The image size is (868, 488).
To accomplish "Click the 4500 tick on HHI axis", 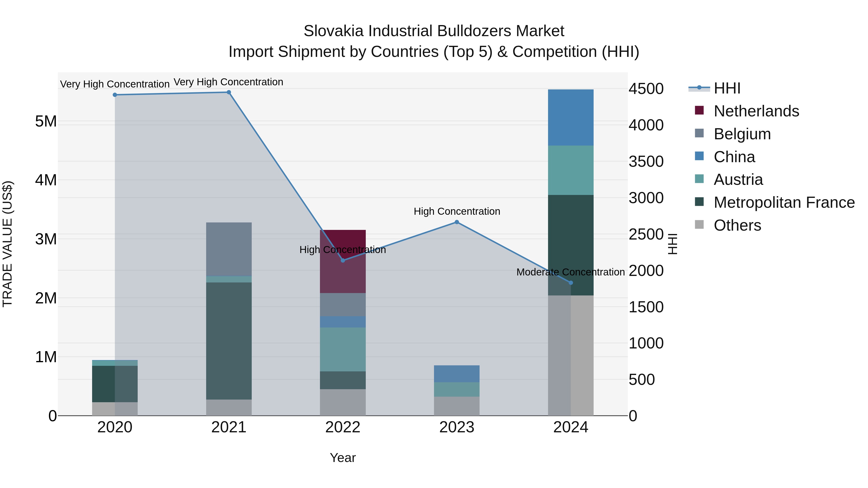I will [646, 89].
